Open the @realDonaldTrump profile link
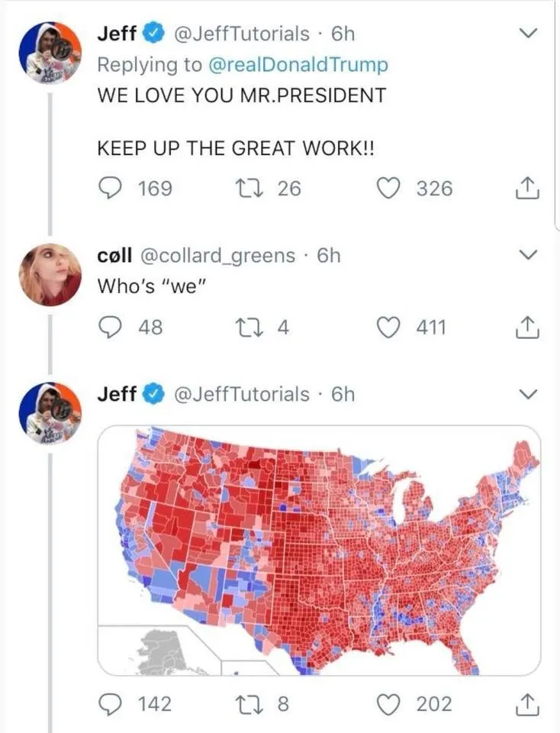Screen dimensions: 560x733 298,65
